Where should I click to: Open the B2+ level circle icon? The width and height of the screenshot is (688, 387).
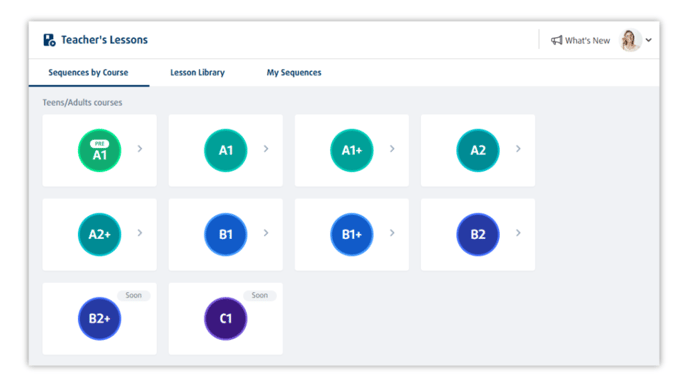click(x=100, y=319)
